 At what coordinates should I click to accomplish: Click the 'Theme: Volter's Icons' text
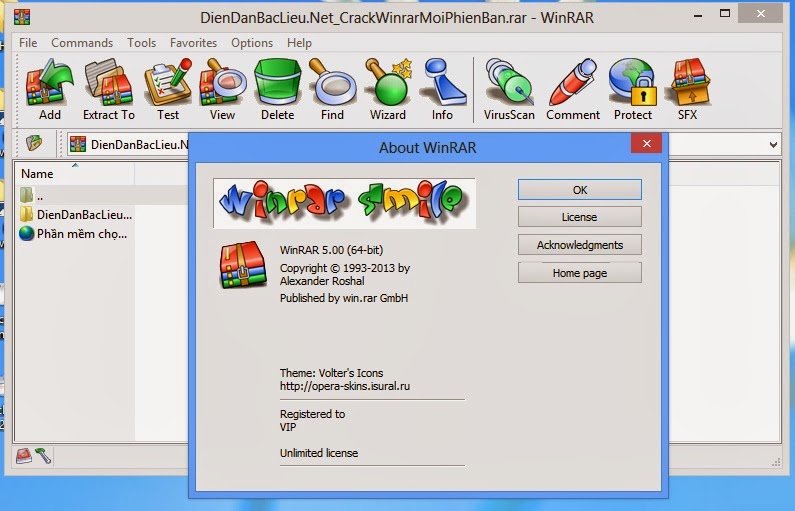(x=332, y=373)
